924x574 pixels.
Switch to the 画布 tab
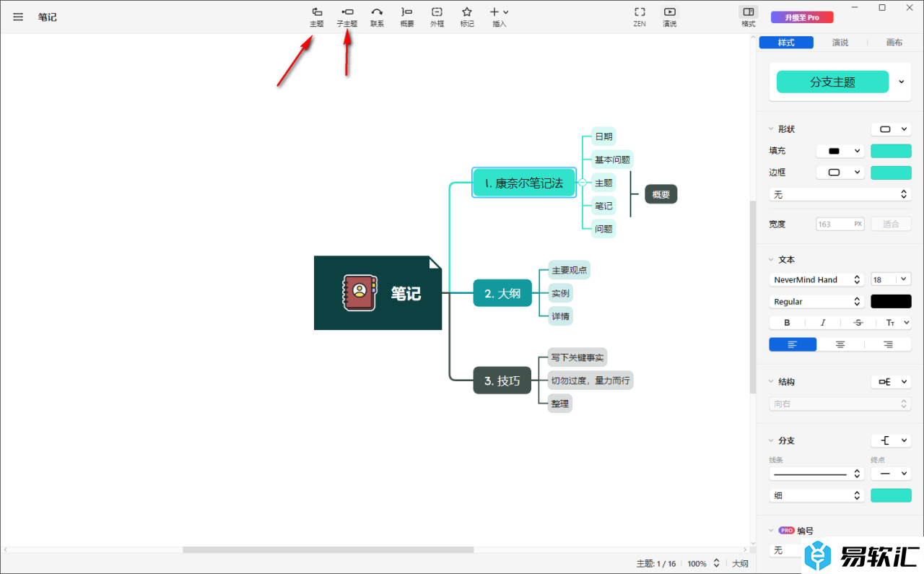[x=894, y=43]
